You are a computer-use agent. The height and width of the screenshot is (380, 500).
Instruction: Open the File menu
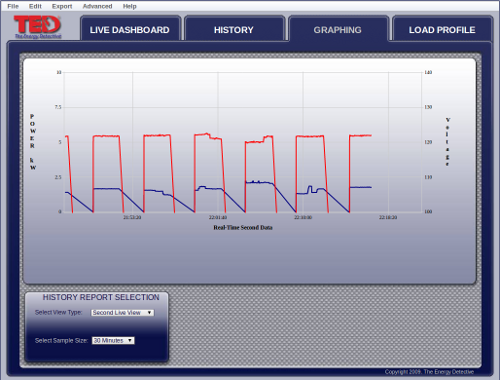[13, 6]
